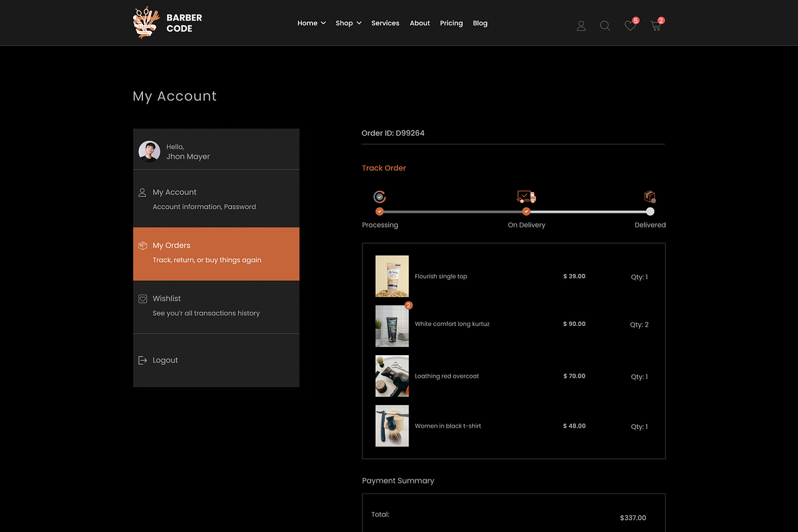Select the My Orders sidebar tab

pyautogui.click(x=216, y=254)
